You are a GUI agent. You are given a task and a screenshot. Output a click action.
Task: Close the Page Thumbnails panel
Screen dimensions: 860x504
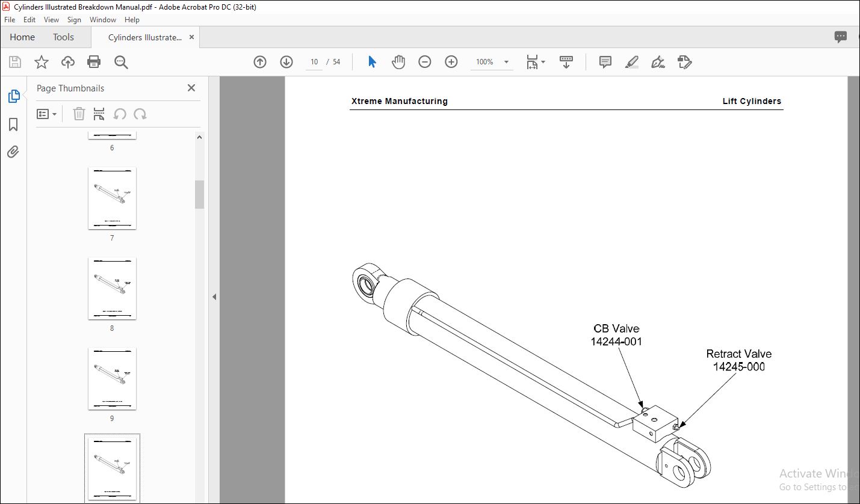pyautogui.click(x=191, y=88)
